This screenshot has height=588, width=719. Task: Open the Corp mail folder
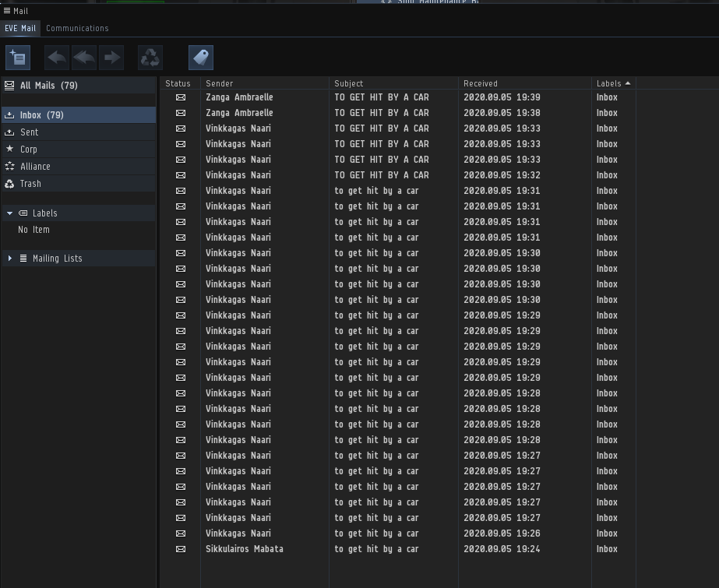(79, 149)
